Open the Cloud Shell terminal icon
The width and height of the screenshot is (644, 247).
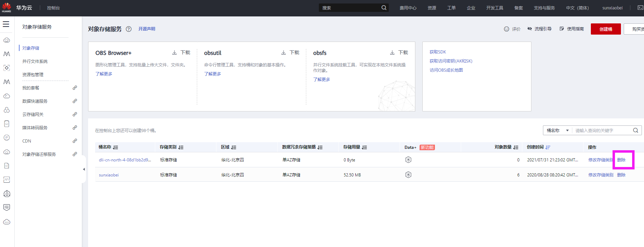tap(640, 8)
